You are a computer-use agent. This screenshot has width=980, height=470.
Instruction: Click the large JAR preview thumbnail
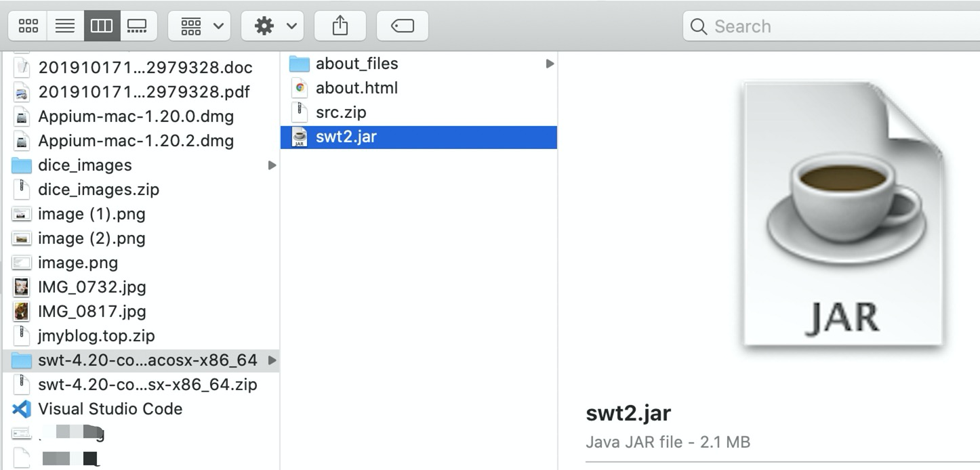(842, 215)
